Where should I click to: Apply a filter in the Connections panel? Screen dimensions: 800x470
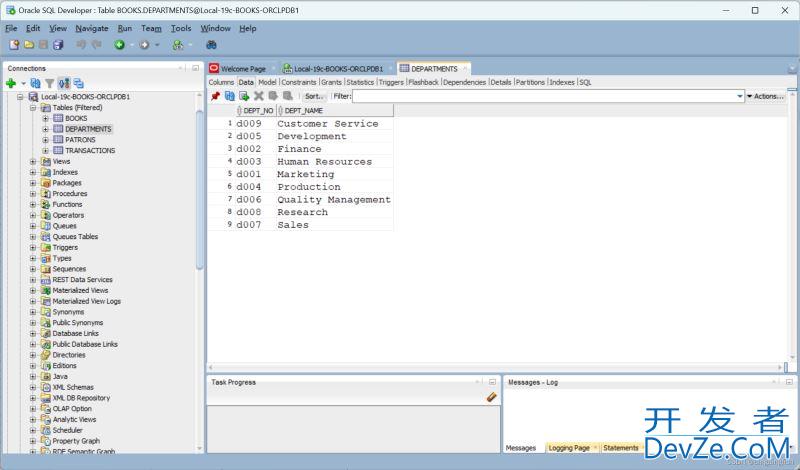(49, 83)
